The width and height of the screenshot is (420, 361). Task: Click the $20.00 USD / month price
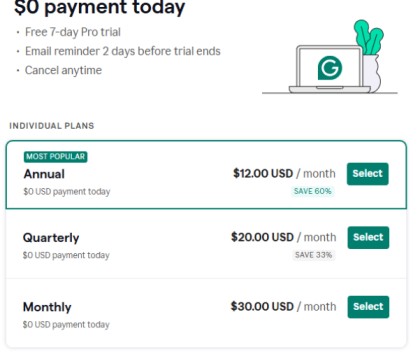coord(283,237)
